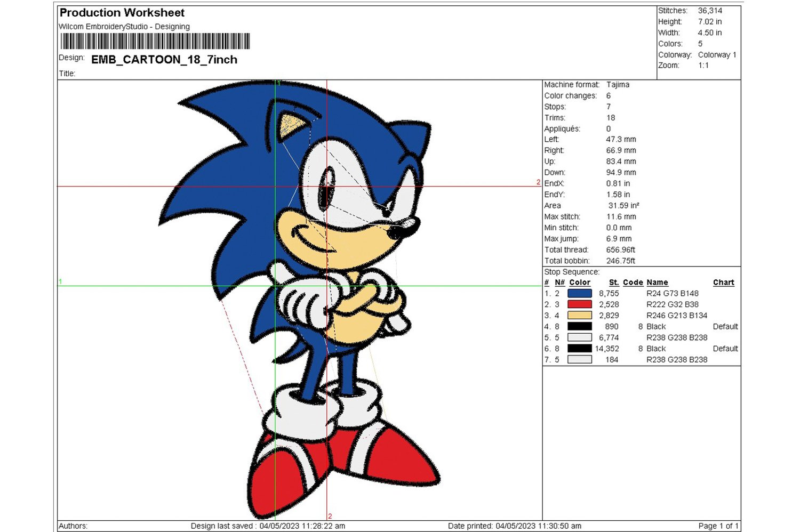The height and width of the screenshot is (532, 800).
Task: Click the 'Wilcom EmbroideryStudio - Designing' text
Action: pos(124,27)
